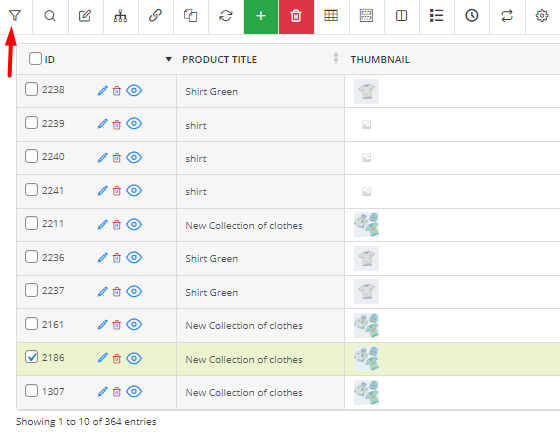
Task: Delete product 1307 using trash icon
Action: coord(117,392)
